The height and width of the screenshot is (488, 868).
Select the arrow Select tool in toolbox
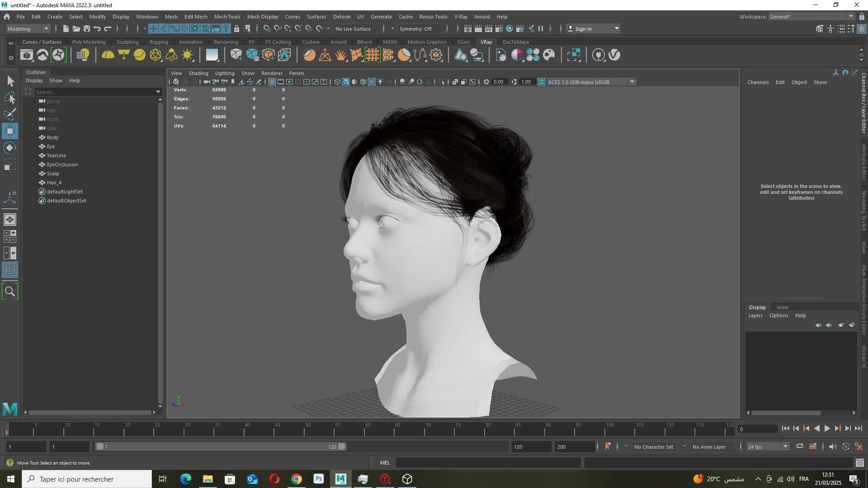[x=10, y=81]
